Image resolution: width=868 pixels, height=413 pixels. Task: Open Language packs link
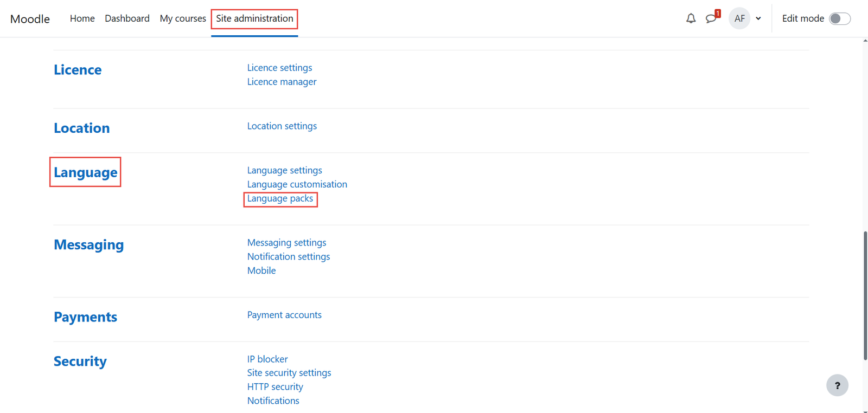click(x=280, y=198)
